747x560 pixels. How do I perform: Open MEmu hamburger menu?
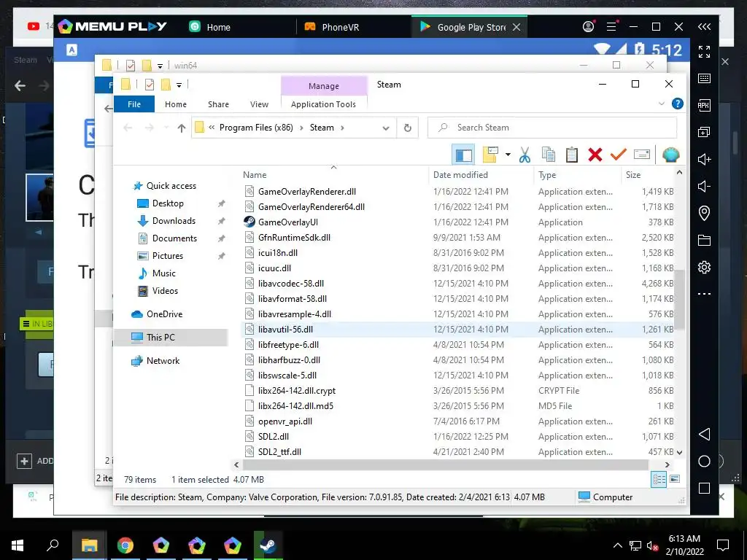click(612, 27)
